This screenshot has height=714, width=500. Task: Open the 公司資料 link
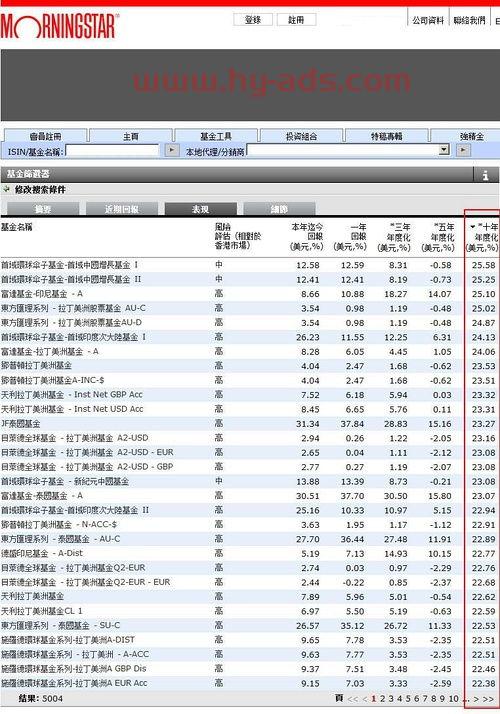tap(428, 20)
